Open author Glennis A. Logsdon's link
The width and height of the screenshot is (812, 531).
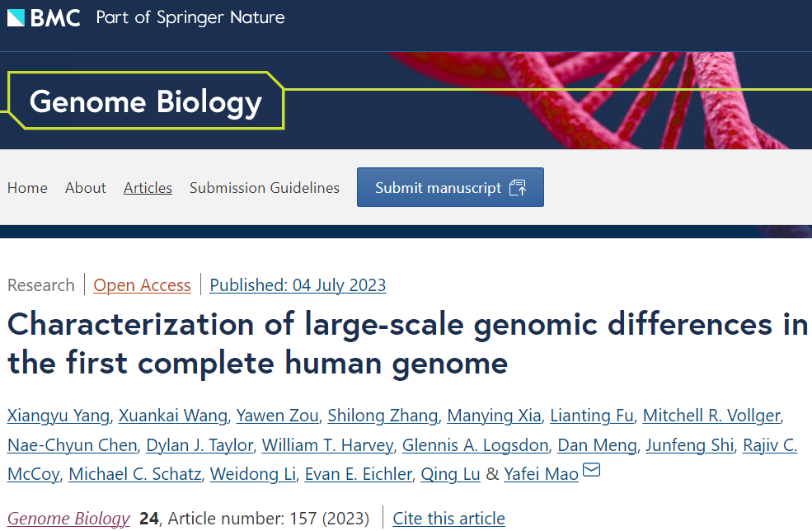coord(475,445)
